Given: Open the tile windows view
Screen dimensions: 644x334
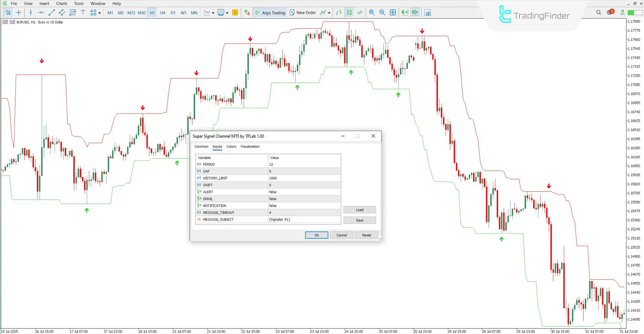Looking at the screenshot, I should coord(393,12).
